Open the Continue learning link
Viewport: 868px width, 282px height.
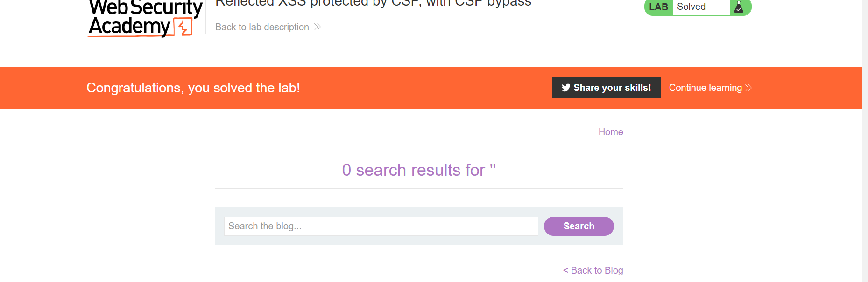click(705, 88)
